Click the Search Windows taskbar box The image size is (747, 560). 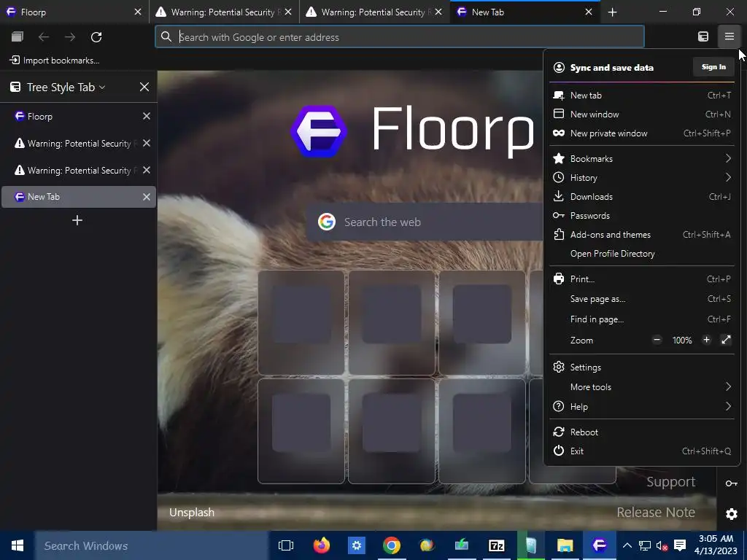pos(152,545)
